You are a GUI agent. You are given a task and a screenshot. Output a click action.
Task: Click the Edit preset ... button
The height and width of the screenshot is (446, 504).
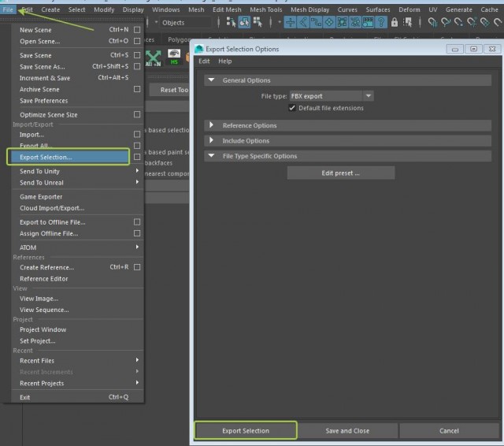click(340, 173)
